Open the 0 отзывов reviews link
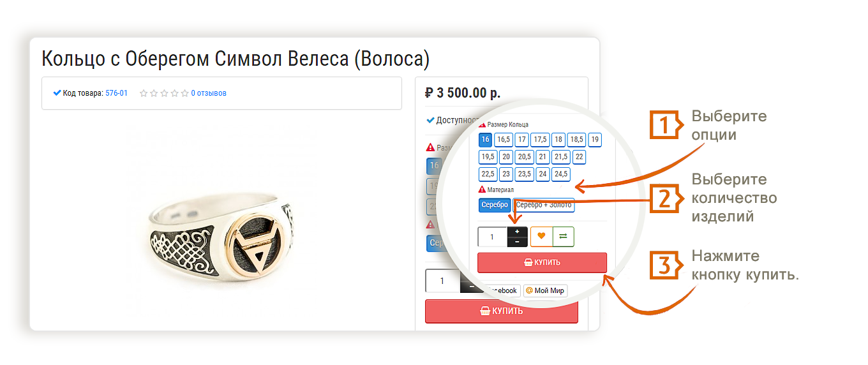The image size is (868, 365). [x=209, y=93]
